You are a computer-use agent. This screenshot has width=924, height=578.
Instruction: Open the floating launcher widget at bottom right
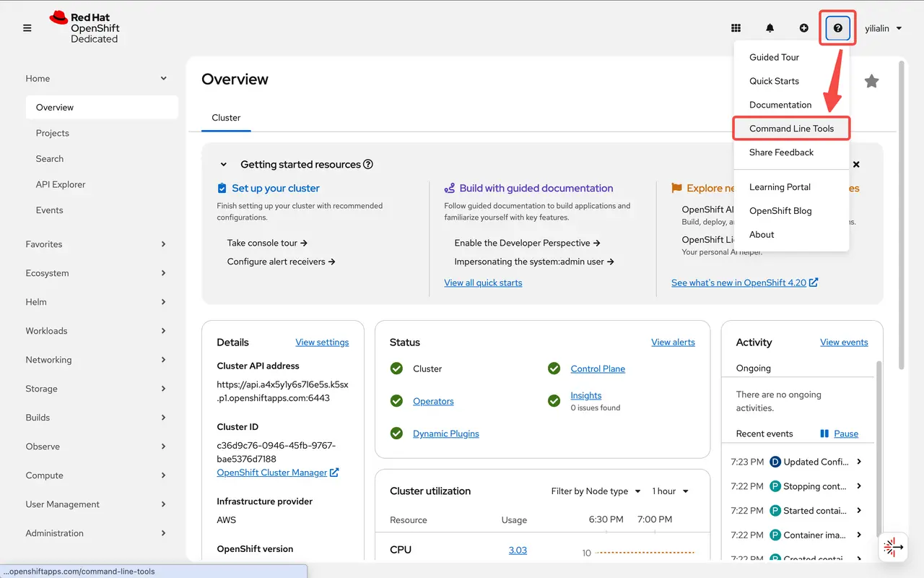tap(893, 548)
